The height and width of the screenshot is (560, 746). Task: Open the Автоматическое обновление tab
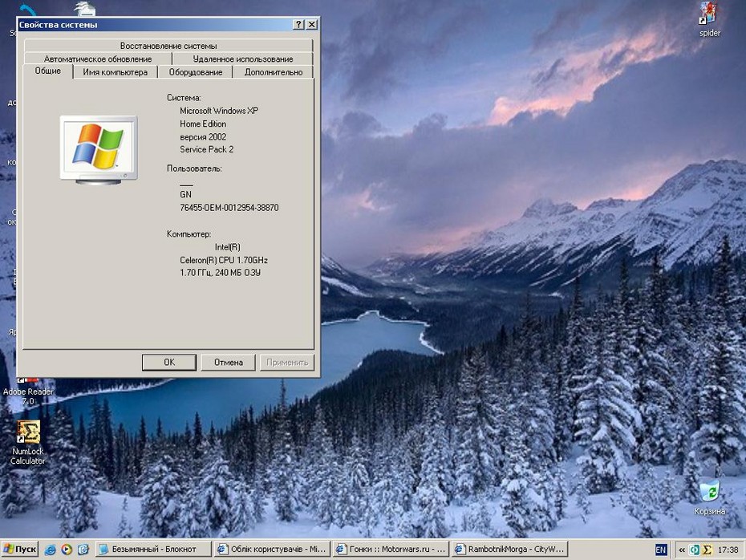pyautogui.click(x=98, y=59)
